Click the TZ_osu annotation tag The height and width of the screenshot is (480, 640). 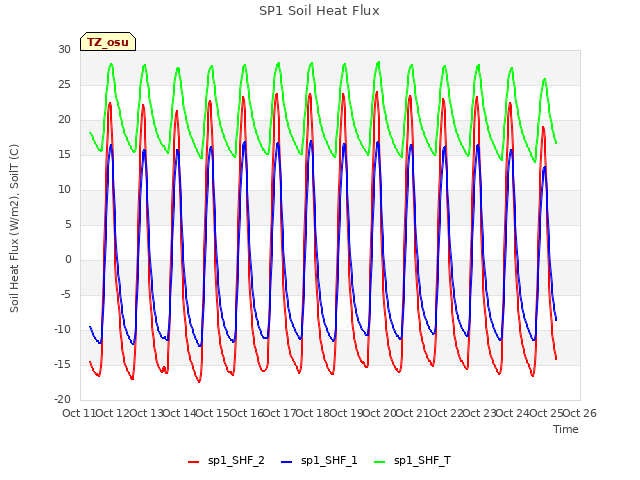tap(108, 42)
